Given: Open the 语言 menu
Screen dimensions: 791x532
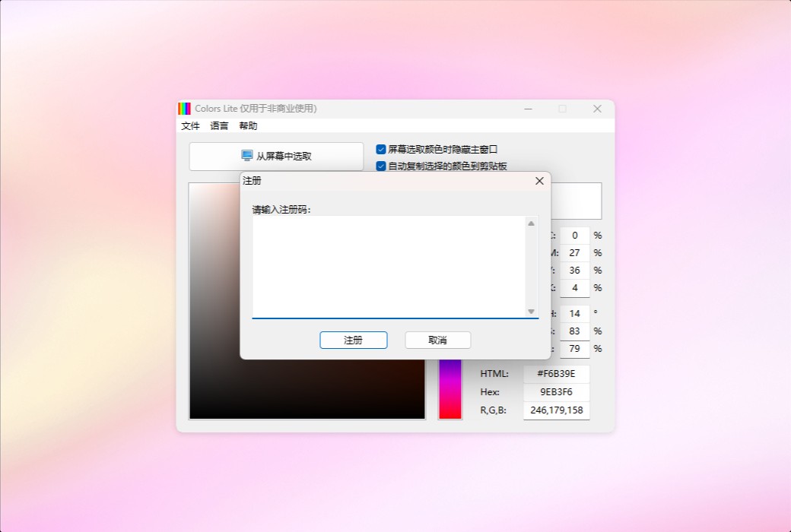Looking at the screenshot, I should [218, 126].
